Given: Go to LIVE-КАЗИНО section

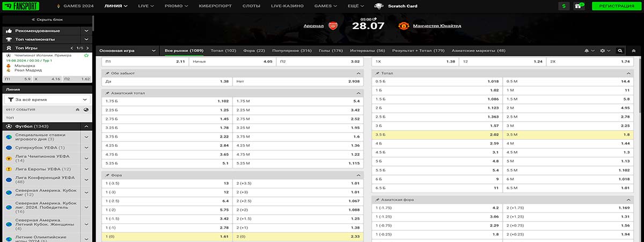Looking at the screenshot, I should [287, 6].
